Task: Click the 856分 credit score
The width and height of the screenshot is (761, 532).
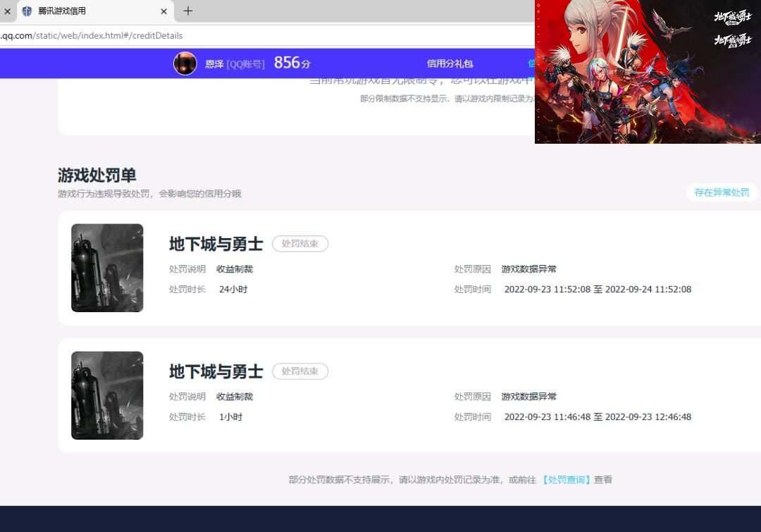Action: coord(292,63)
